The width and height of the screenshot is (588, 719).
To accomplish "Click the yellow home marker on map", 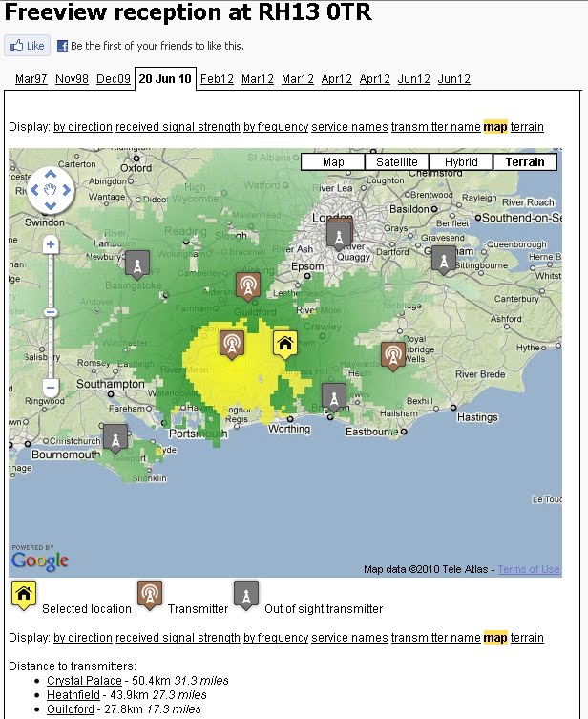I will pyautogui.click(x=285, y=345).
